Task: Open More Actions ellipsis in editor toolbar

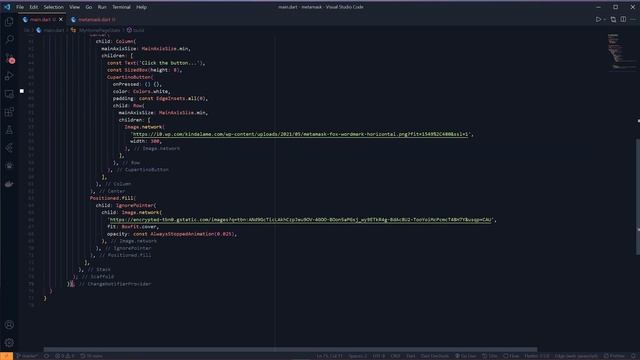Action: click(x=633, y=19)
